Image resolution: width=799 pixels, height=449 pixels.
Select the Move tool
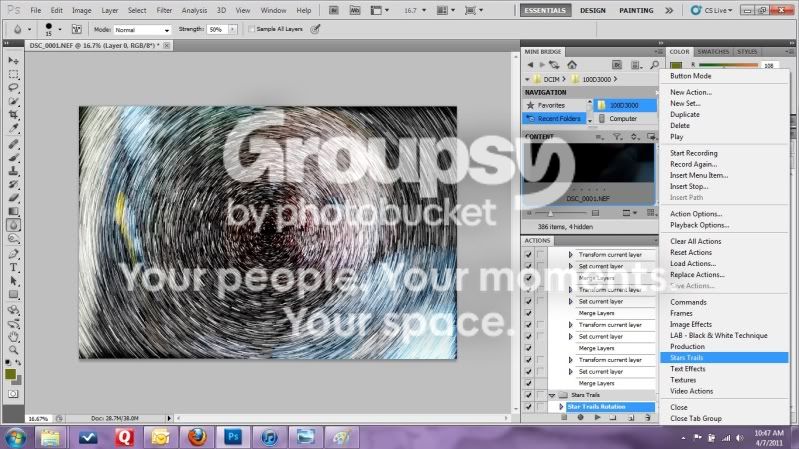pos(13,61)
